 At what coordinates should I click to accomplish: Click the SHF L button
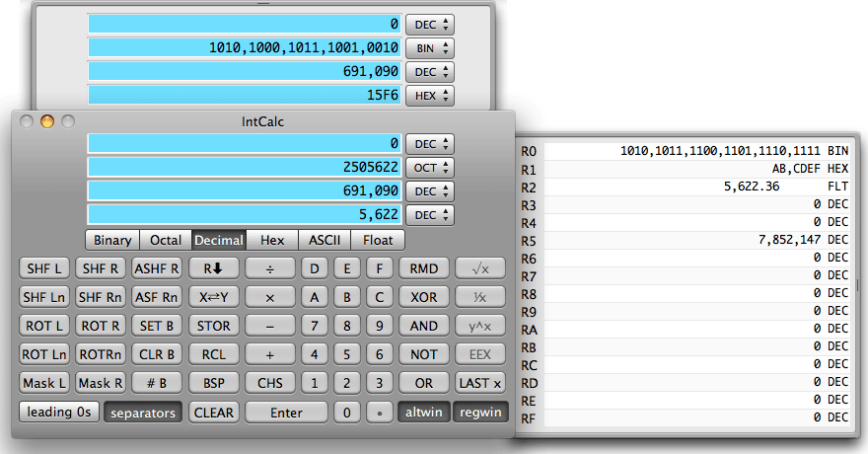tap(44, 269)
